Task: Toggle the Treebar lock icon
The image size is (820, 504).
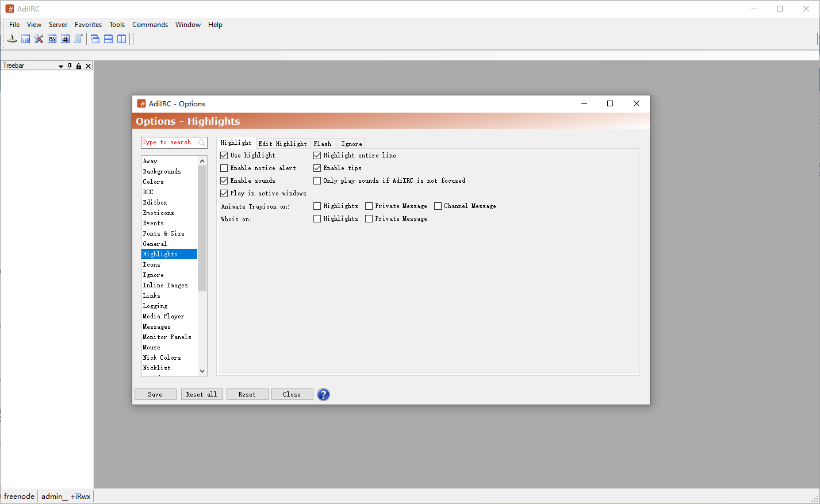Action: (x=79, y=66)
